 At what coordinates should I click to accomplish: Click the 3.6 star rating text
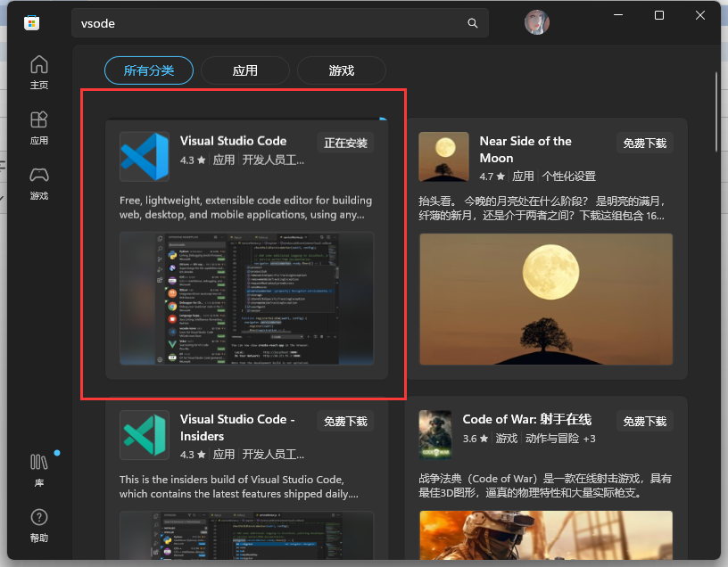click(x=475, y=439)
